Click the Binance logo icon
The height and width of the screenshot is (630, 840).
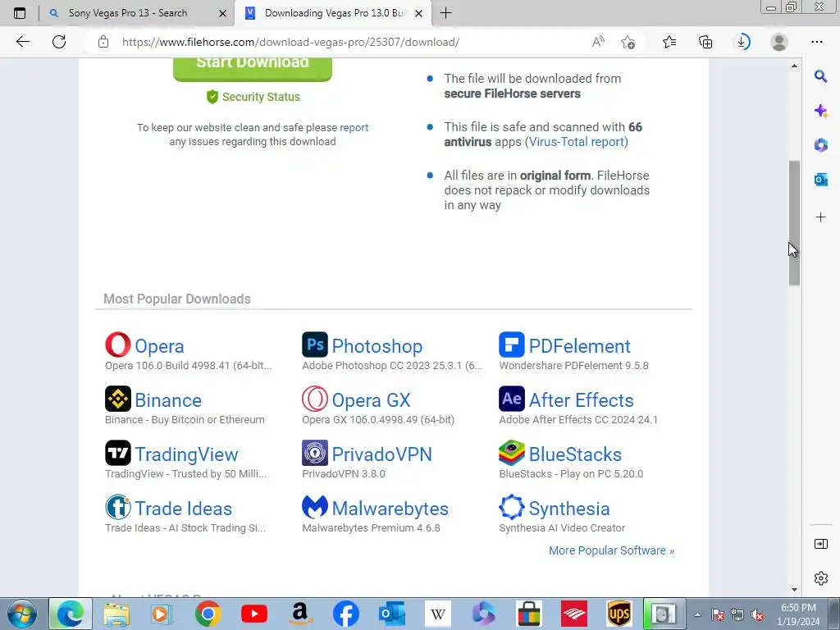(118, 399)
